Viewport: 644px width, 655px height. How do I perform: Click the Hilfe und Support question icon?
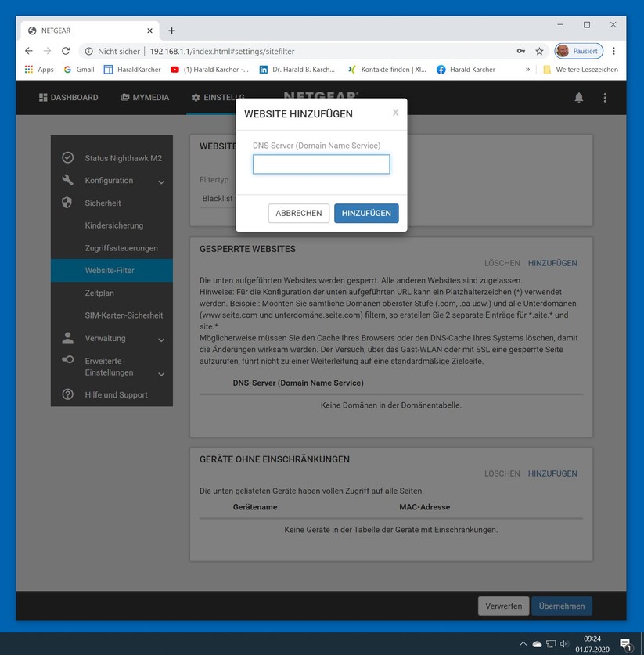(x=67, y=394)
